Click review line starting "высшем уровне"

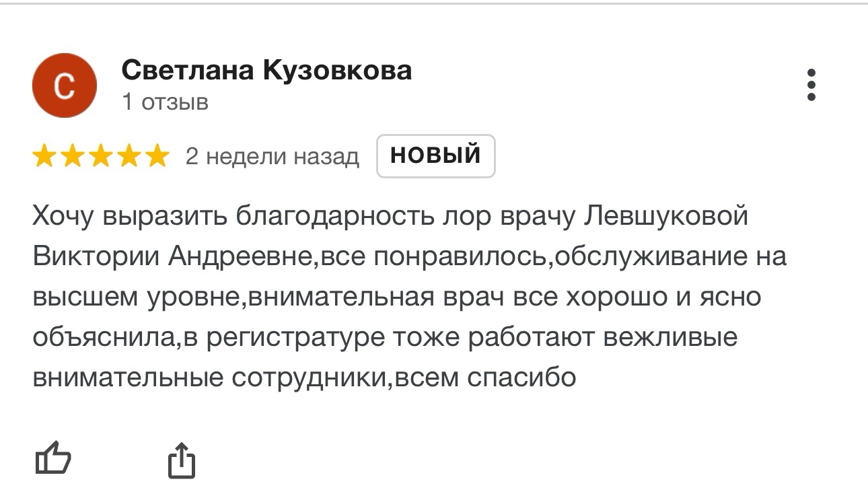397,297
